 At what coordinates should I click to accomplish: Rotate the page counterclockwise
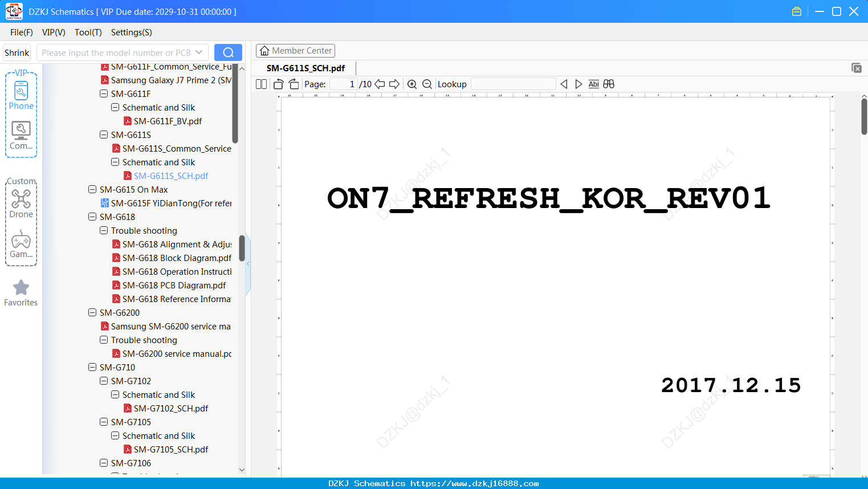(x=278, y=84)
